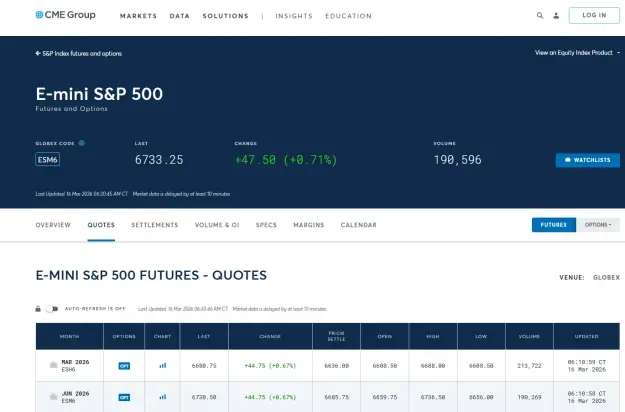Click the GLOBEX venue label
This screenshot has width=625, height=412.
point(606,277)
